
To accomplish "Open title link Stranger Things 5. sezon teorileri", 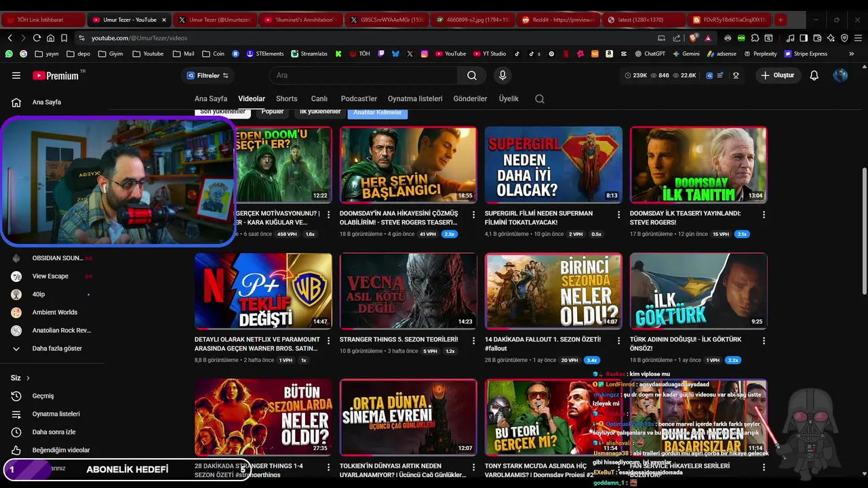I will (x=399, y=340).
